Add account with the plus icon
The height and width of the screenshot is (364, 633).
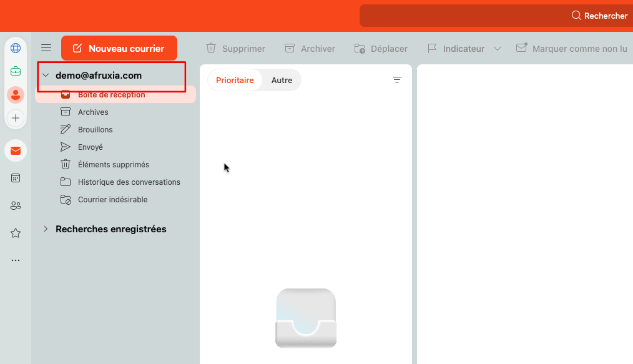tap(16, 118)
